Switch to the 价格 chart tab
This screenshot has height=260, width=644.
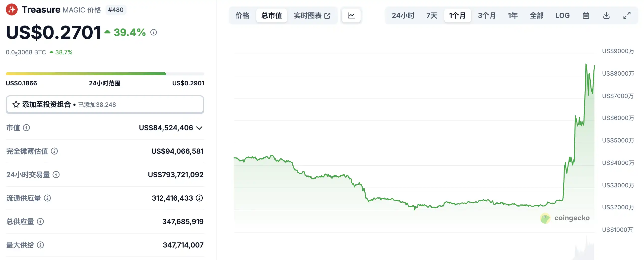tap(242, 15)
